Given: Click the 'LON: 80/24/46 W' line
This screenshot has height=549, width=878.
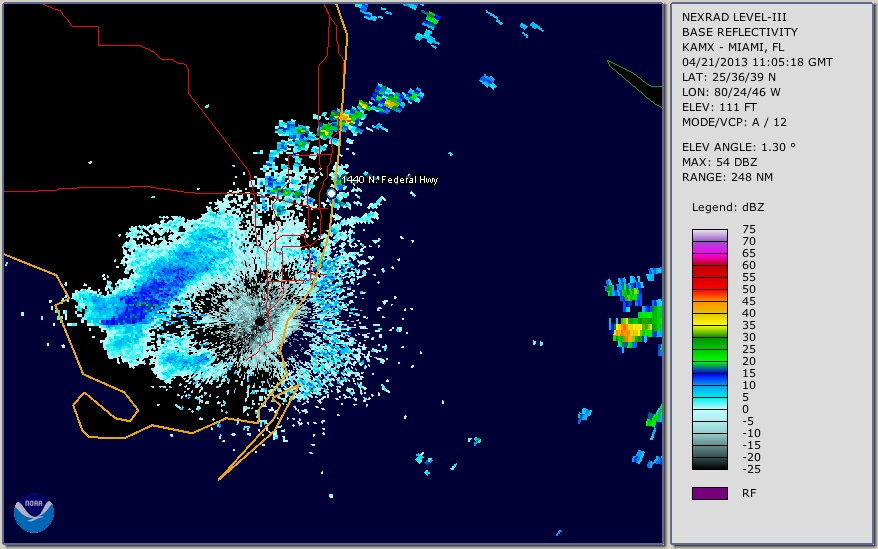Looking at the screenshot, I should click(x=731, y=92).
